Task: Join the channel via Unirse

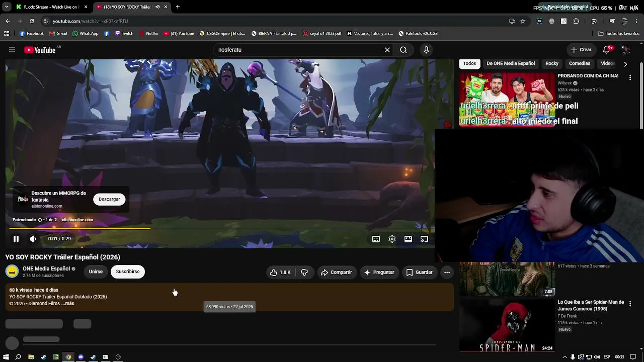Action: click(96, 271)
